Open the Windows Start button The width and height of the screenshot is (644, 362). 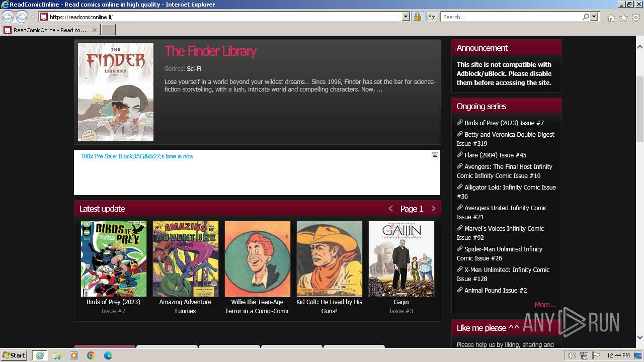[x=15, y=355]
